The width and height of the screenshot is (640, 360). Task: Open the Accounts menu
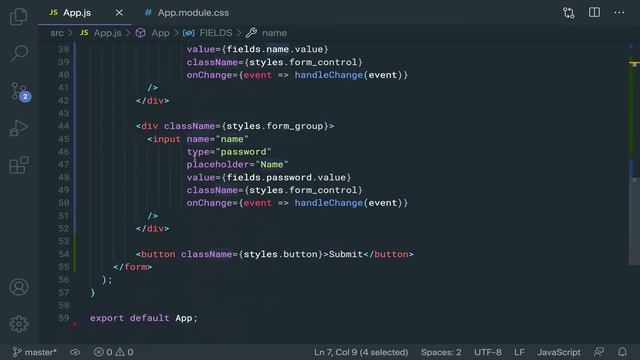point(19,287)
